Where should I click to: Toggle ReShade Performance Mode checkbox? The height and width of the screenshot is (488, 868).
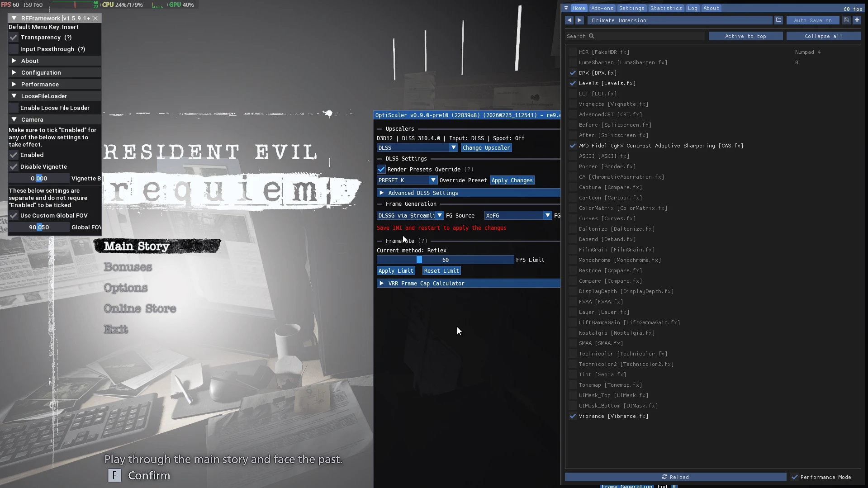[x=795, y=477]
